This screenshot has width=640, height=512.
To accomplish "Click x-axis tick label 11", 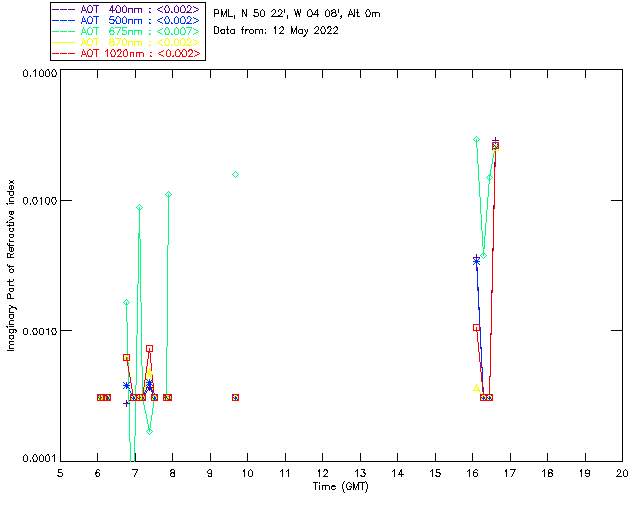I will click(285, 473).
